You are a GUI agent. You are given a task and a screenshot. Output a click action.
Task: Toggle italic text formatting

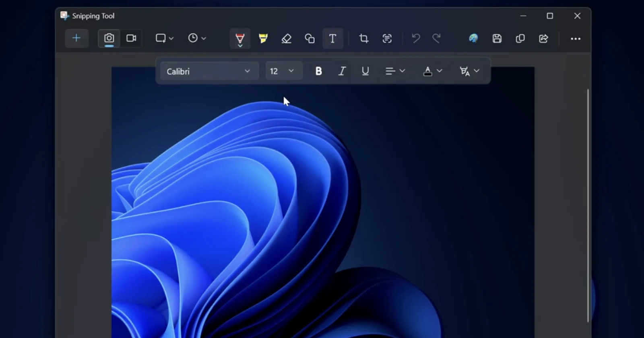click(342, 71)
